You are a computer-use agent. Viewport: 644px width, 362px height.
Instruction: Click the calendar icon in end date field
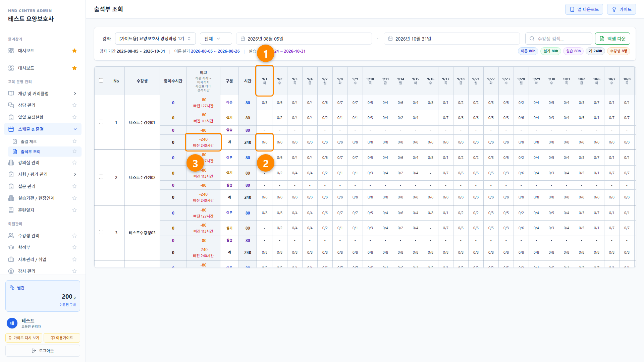coord(390,39)
